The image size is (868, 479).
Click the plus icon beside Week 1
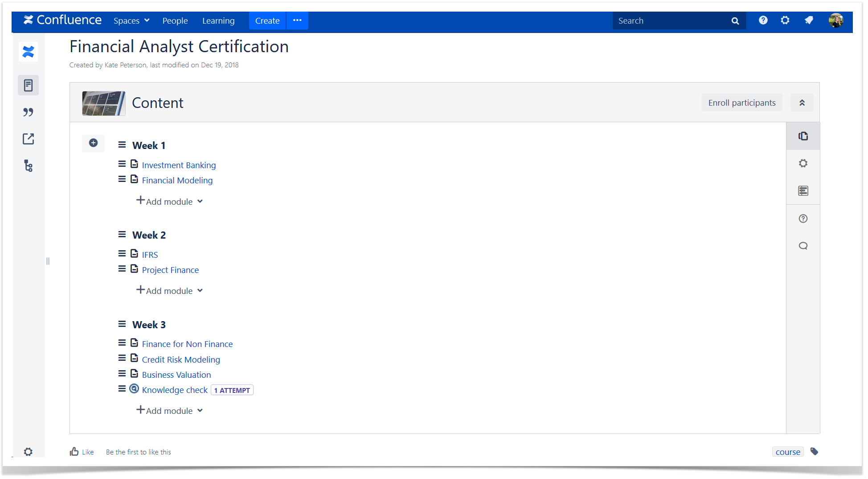click(93, 143)
